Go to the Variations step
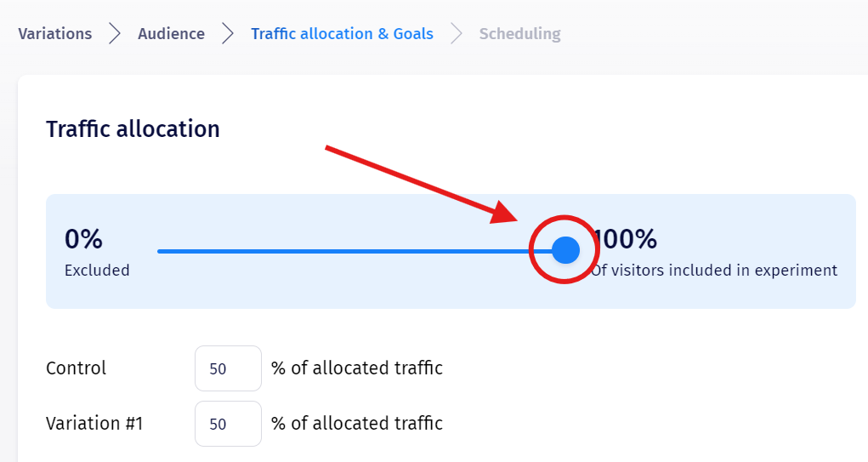Image resolution: width=868 pixels, height=462 pixels. tap(55, 34)
